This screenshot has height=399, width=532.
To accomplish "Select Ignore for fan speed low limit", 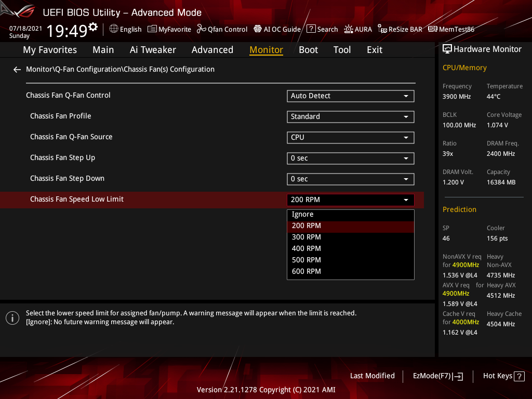I will click(350, 214).
